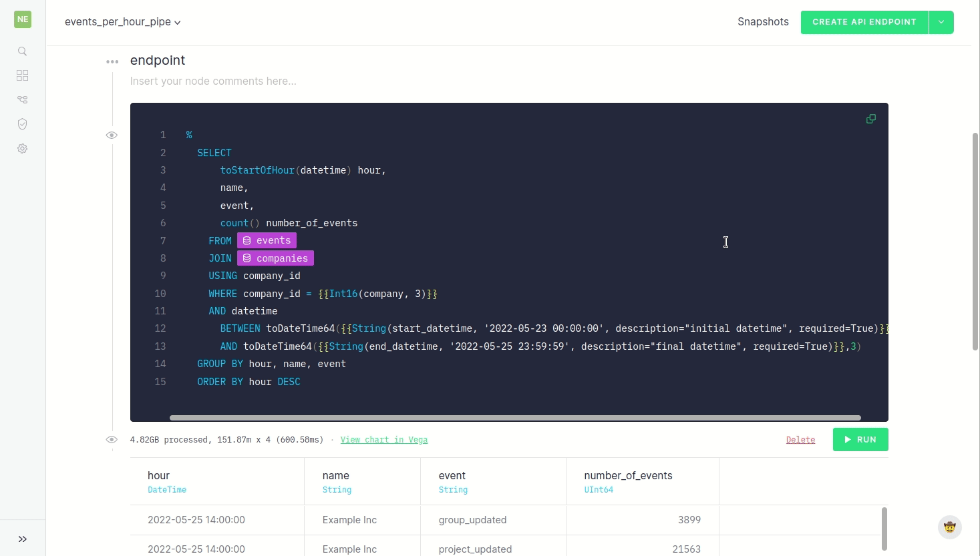Open settings gear in sidebar
This screenshot has width=980, height=556.
(23, 149)
